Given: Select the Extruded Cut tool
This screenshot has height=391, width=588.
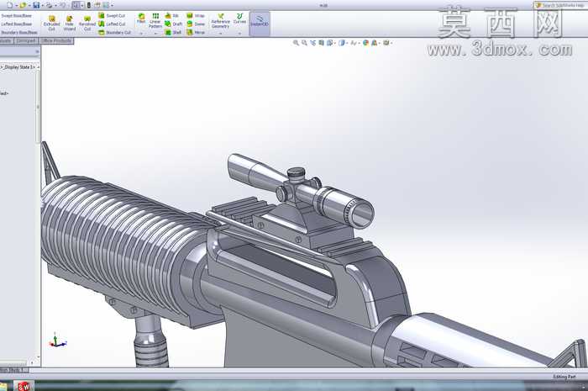Looking at the screenshot, I should coord(52,24).
